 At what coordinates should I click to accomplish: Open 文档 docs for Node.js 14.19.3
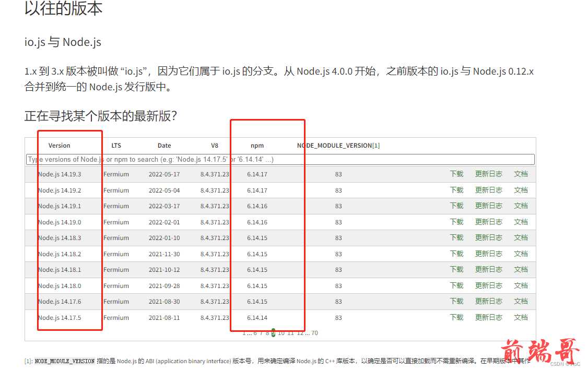(x=521, y=174)
